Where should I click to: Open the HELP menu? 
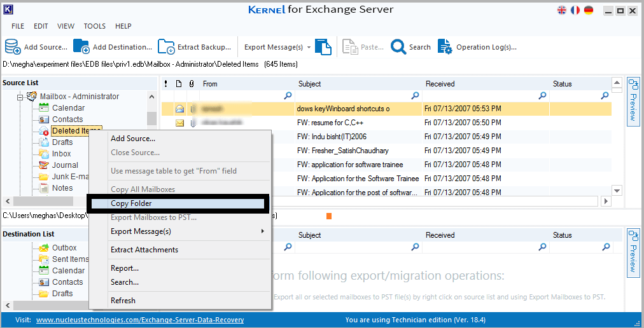pos(123,26)
